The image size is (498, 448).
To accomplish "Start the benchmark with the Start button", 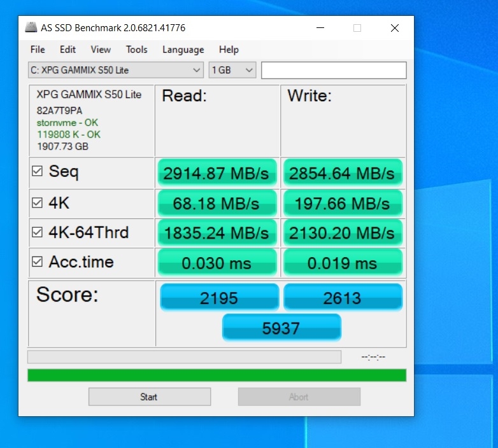I will [x=150, y=396].
